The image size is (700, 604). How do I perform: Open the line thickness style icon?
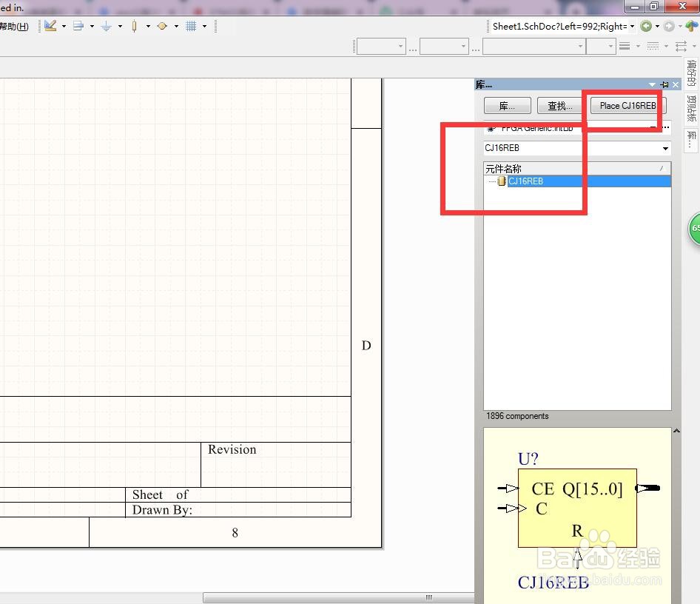tap(625, 46)
